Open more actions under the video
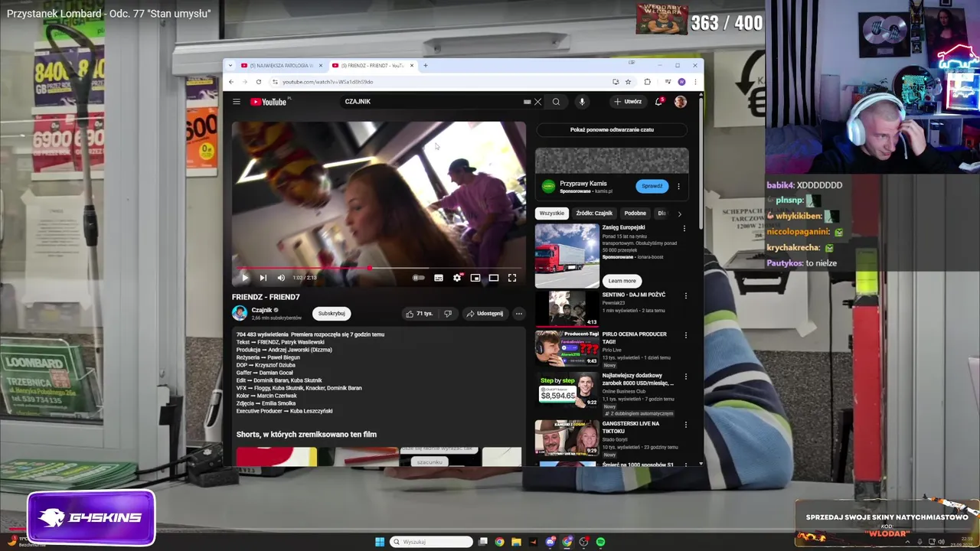Image resolution: width=980 pixels, height=551 pixels. coord(518,313)
